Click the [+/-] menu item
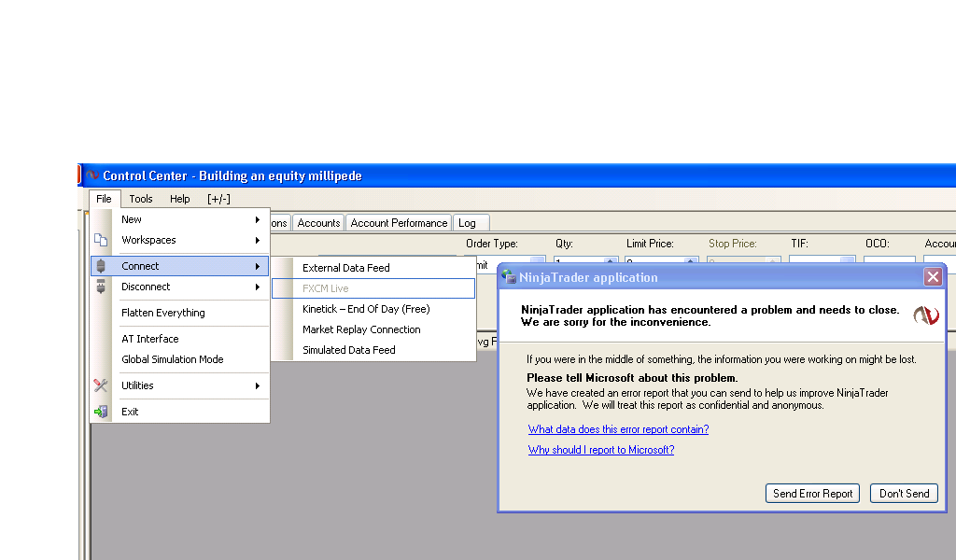This screenshot has height=560, width=956. coord(218,199)
